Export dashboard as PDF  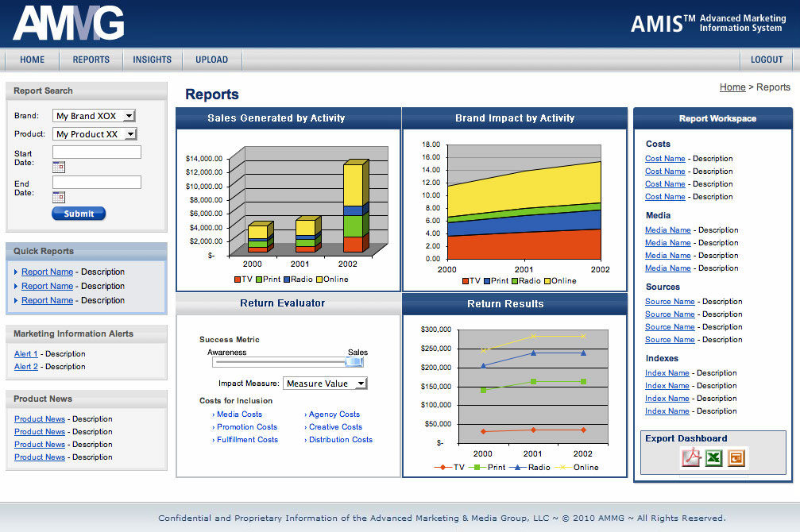point(691,458)
